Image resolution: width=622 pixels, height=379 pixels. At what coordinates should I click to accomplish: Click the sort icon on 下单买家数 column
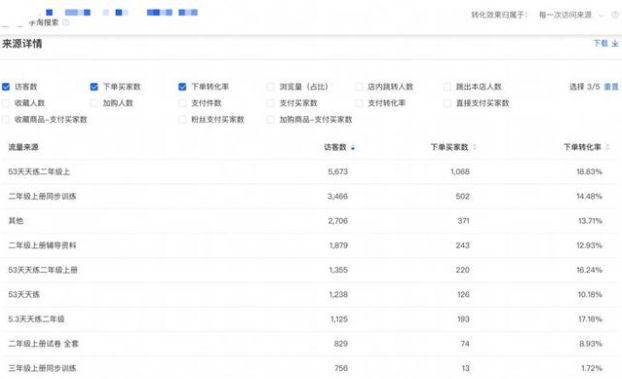pos(474,147)
